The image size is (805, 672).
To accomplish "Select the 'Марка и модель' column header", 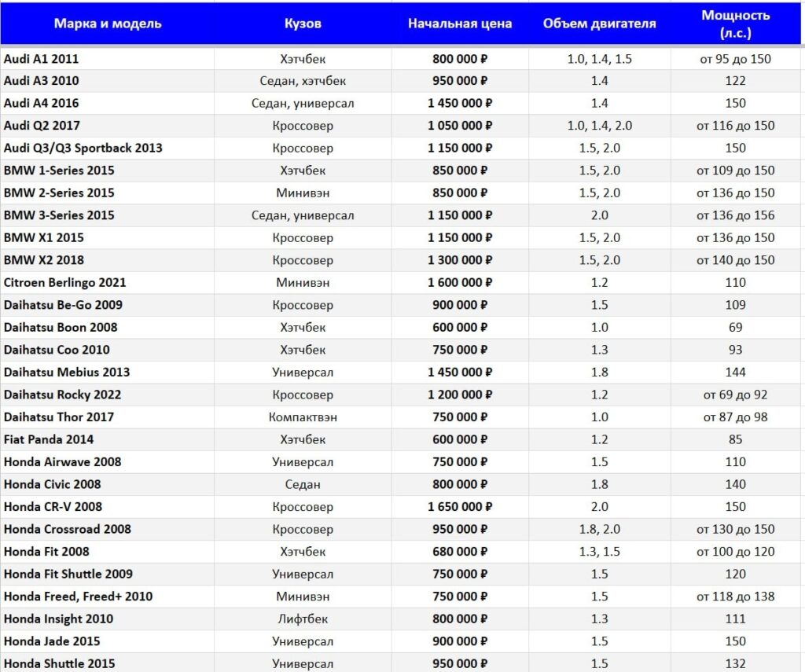I will click(x=108, y=24).
